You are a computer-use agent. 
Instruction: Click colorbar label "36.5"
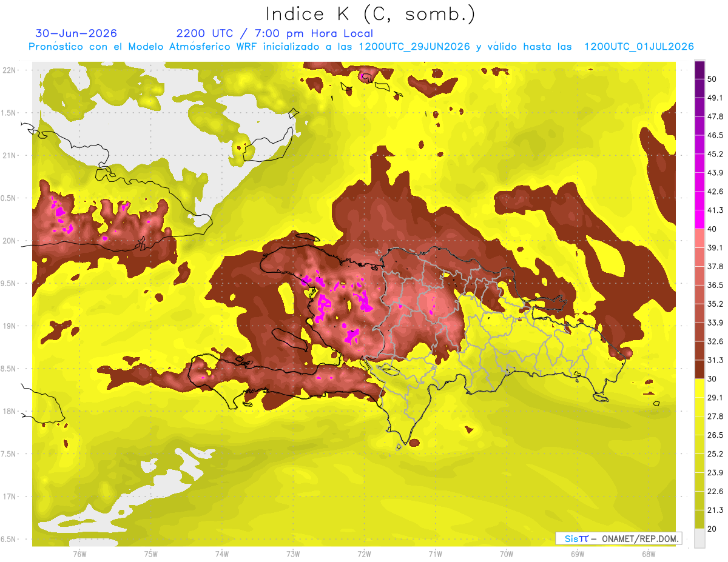coord(715,285)
